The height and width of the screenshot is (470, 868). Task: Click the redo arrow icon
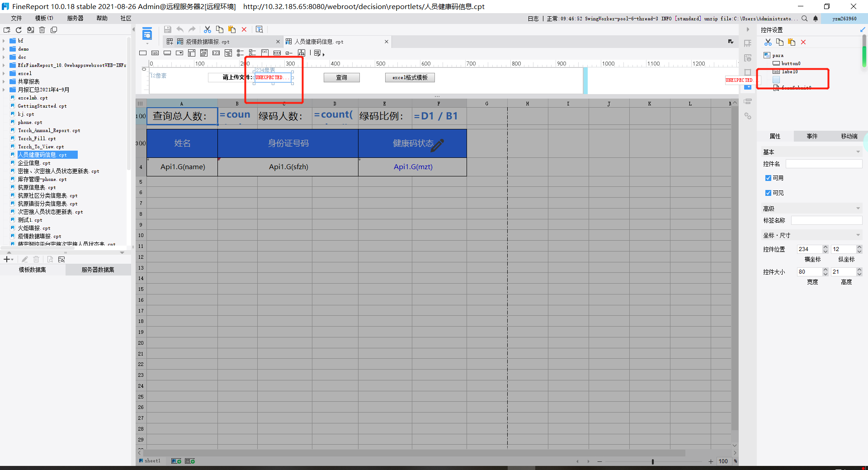click(x=192, y=29)
